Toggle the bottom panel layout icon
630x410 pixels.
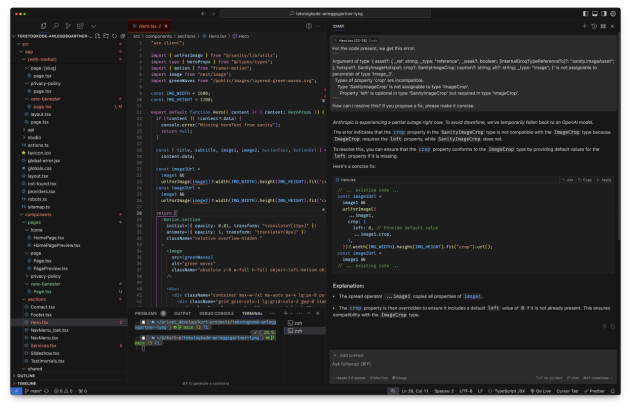595,14
